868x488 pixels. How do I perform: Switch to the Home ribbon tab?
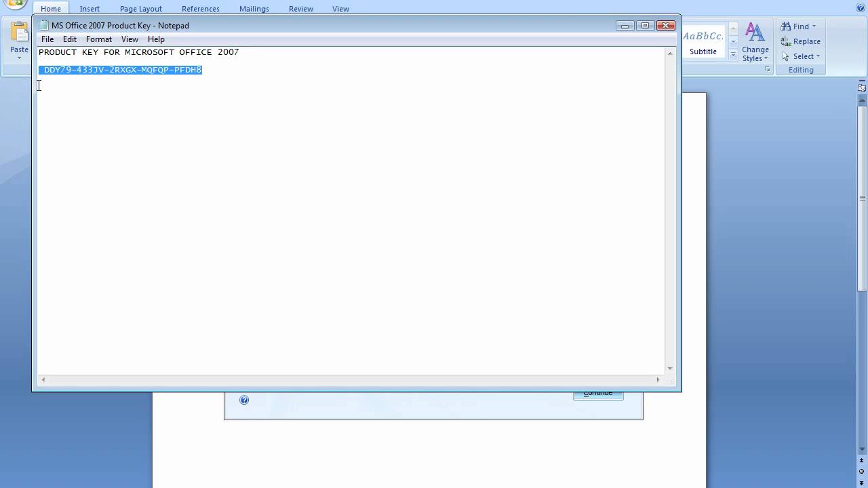pos(51,9)
